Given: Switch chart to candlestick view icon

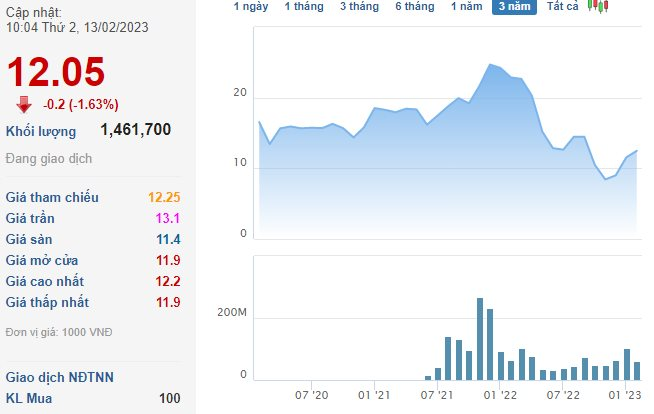Looking at the screenshot, I should click(x=597, y=6).
